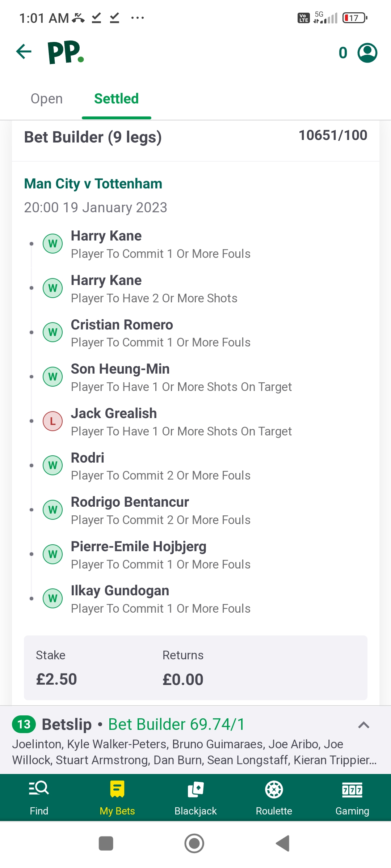This screenshot has width=391, height=868.
Task: Tap the Bet Builder (9 legs) heading
Action: [x=93, y=137]
